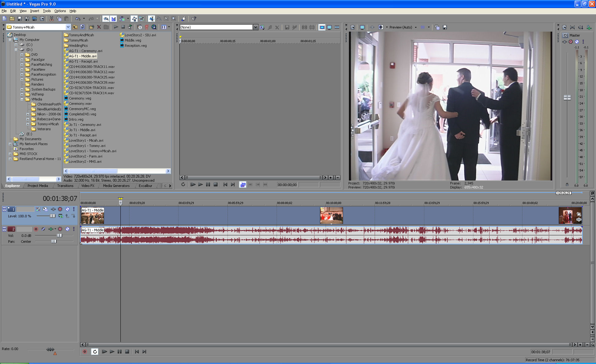This screenshot has width=596, height=364.
Task: Click the None dropdown in preview toolbar
Action: [218, 27]
